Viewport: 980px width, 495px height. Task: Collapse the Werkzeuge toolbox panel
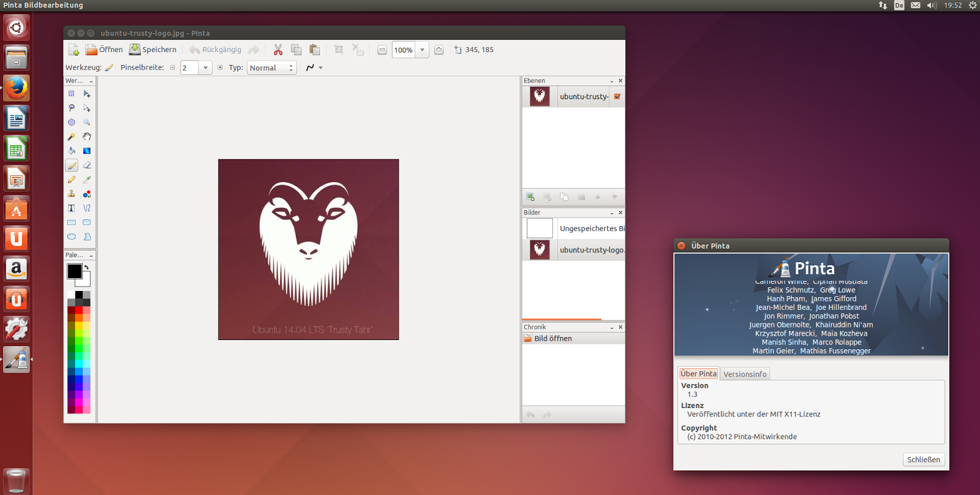click(91, 81)
